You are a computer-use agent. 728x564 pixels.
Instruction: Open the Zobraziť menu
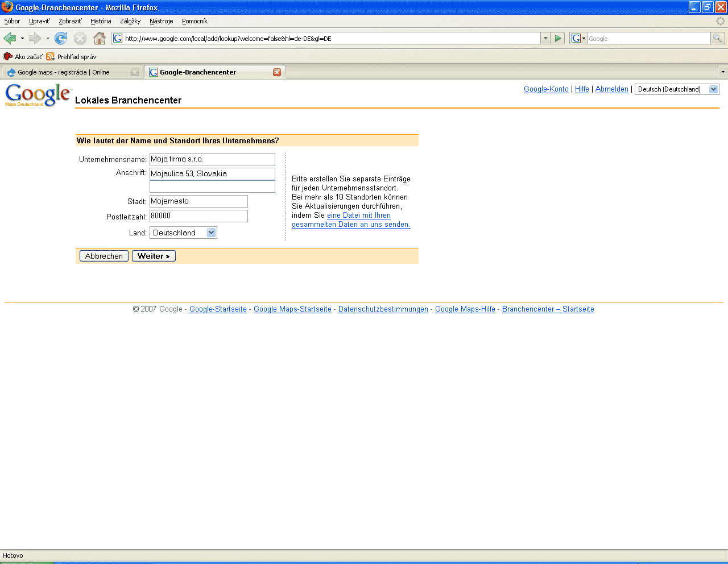(x=70, y=21)
